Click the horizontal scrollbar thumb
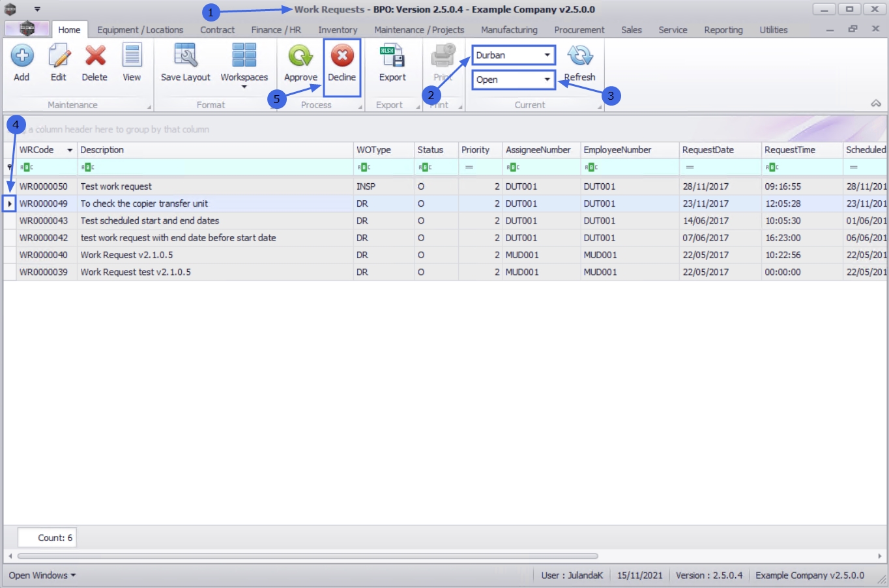Viewport: 889px width, 588px height. [308, 556]
